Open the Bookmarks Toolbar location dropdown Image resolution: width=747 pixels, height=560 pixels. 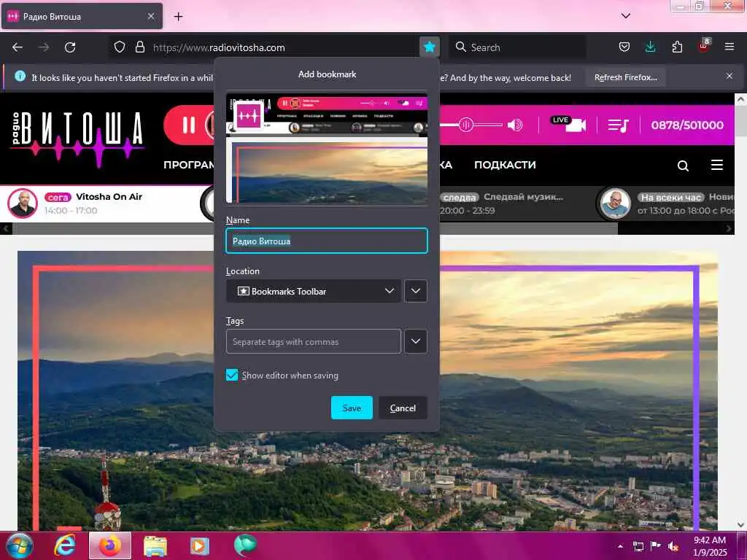[x=313, y=291]
